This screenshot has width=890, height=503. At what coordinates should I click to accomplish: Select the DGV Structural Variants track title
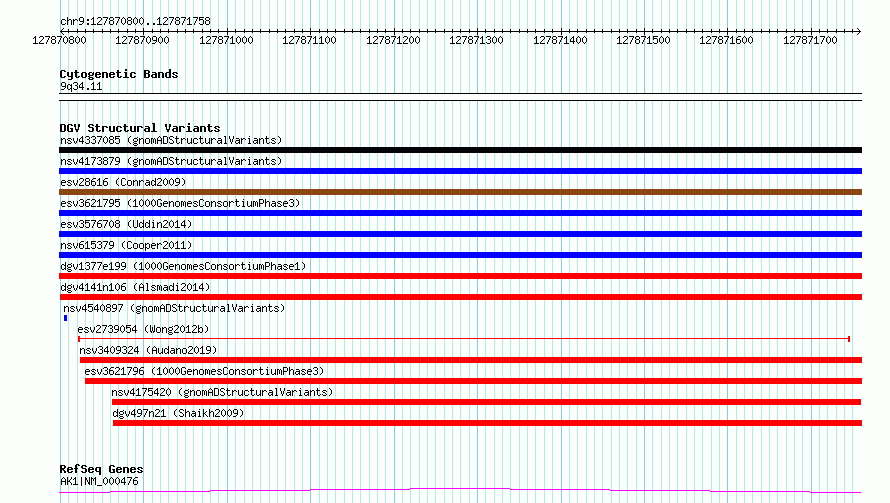140,128
